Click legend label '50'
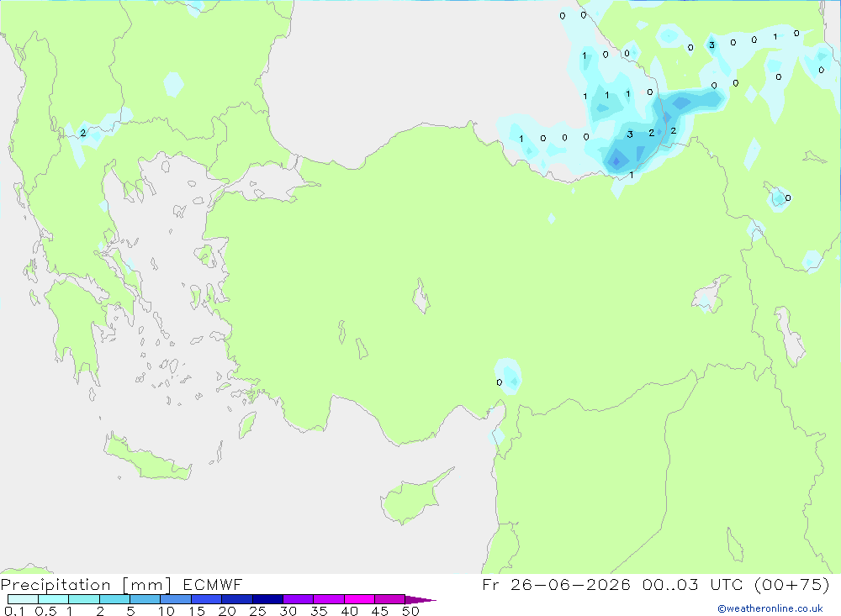 click(x=410, y=611)
